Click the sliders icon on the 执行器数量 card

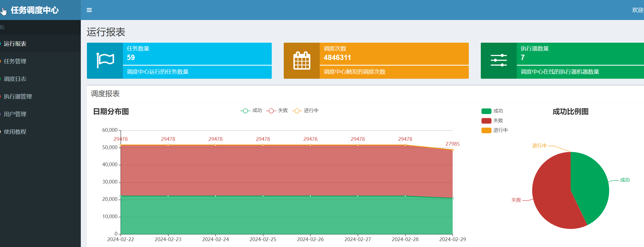[499, 61]
